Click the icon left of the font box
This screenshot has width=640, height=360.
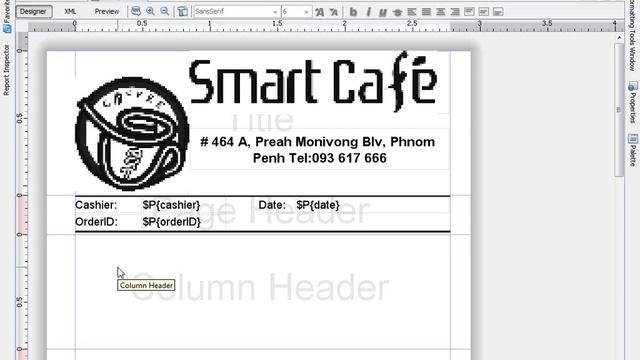(182, 11)
